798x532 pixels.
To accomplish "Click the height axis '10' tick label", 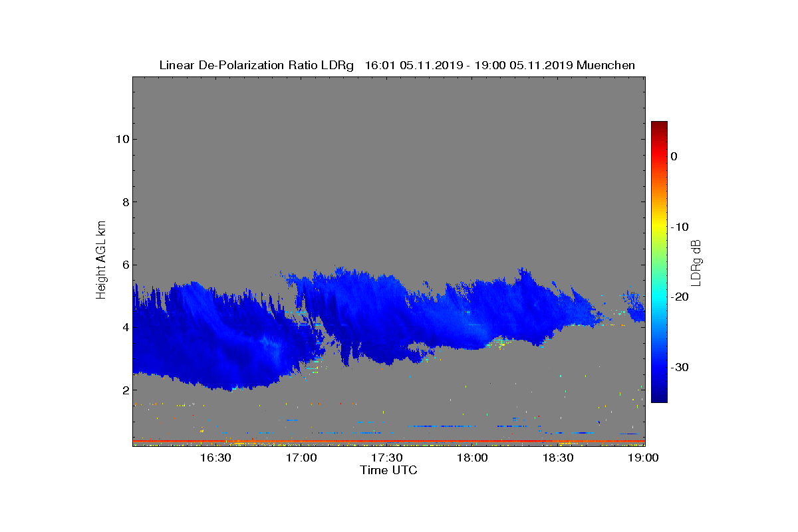I will (x=122, y=139).
